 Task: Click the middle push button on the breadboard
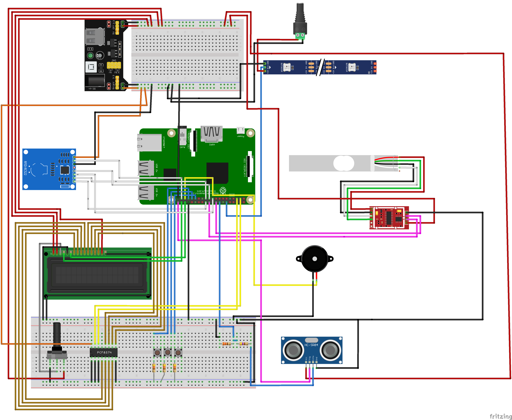point(168,352)
